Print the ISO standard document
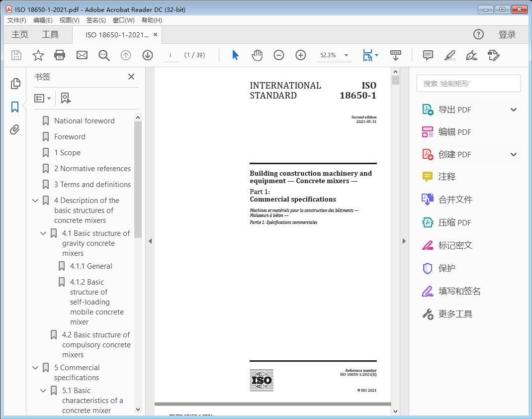The height and width of the screenshot is (419, 532). (x=60, y=55)
